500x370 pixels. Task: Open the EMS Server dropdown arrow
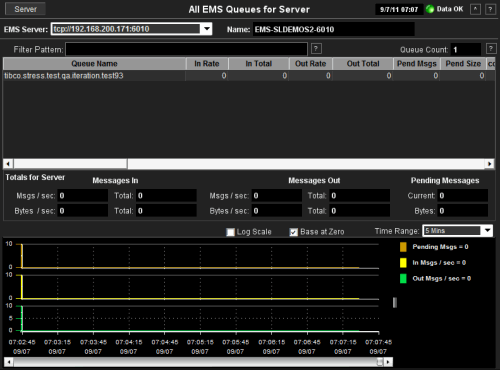[207, 29]
